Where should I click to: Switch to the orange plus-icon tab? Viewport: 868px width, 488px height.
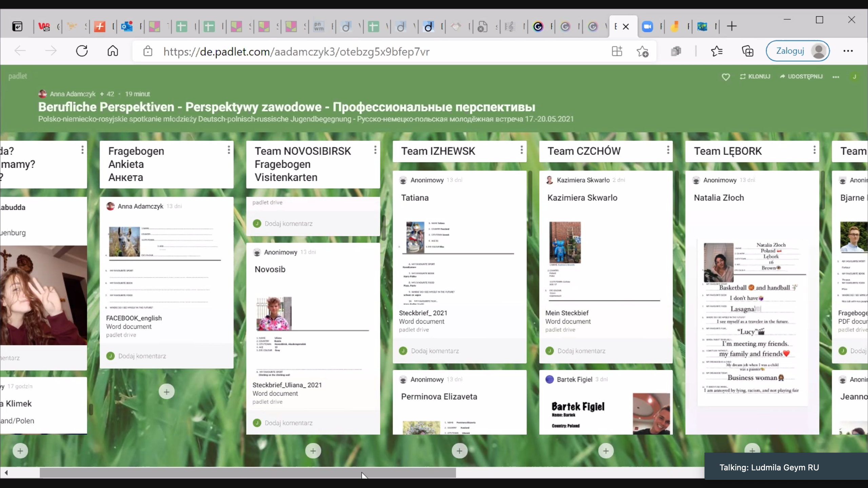[100, 26]
